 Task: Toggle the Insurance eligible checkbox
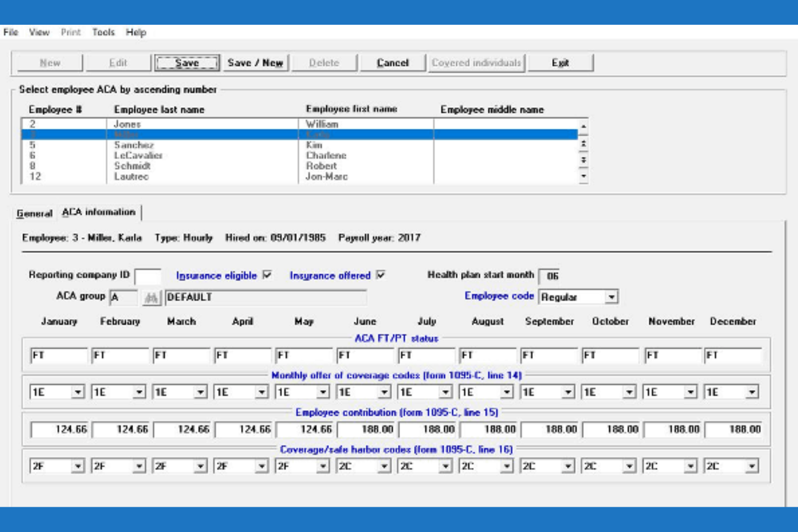(x=267, y=275)
